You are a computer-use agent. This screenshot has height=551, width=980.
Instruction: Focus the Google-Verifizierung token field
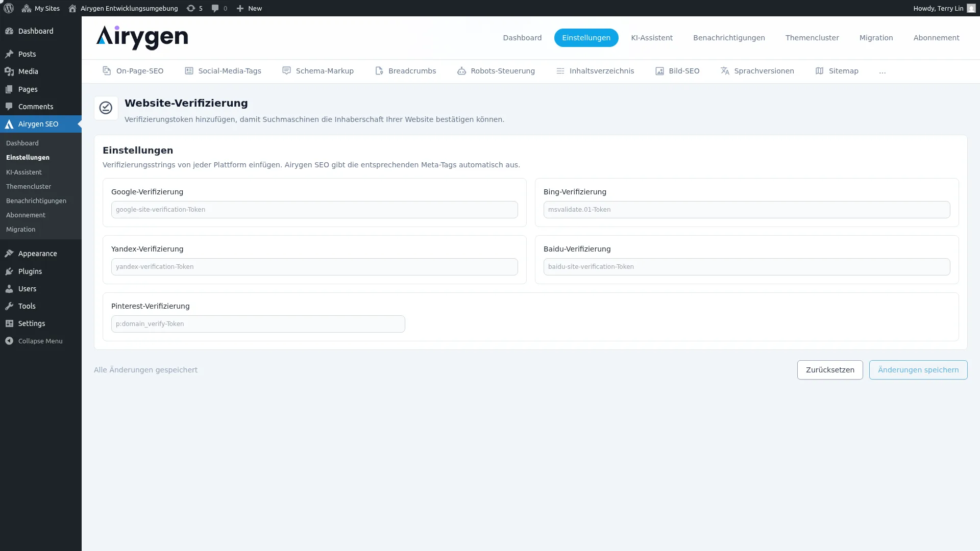[314, 210]
